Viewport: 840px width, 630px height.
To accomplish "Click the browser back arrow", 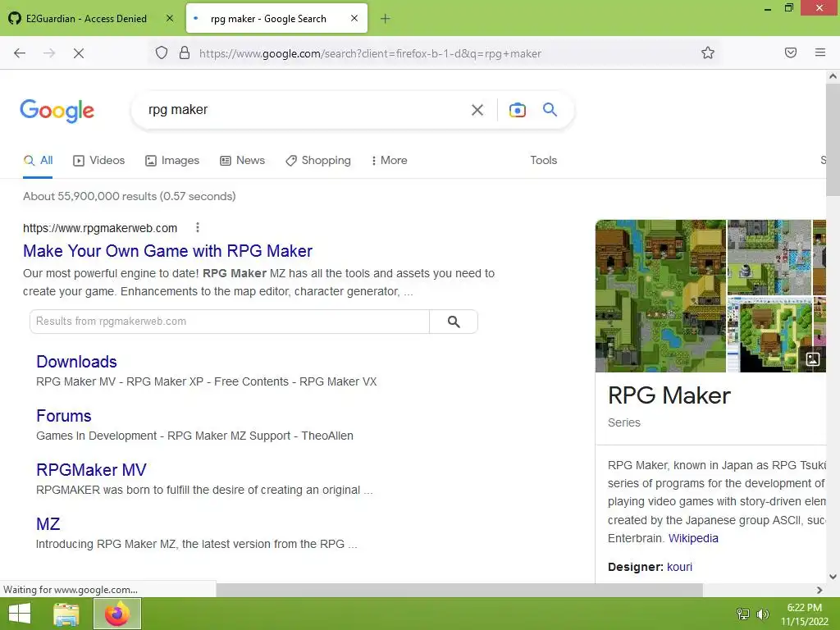I will click(20, 53).
